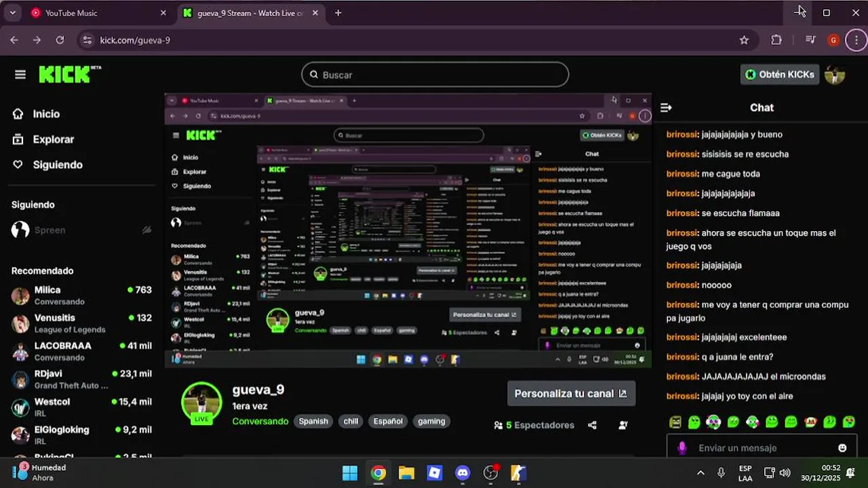This screenshot has width=868, height=488.
Task: Open Milica recommended channel
Action: click(x=81, y=296)
